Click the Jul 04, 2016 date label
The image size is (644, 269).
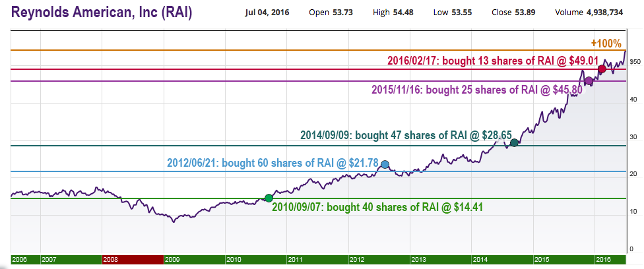coord(267,13)
